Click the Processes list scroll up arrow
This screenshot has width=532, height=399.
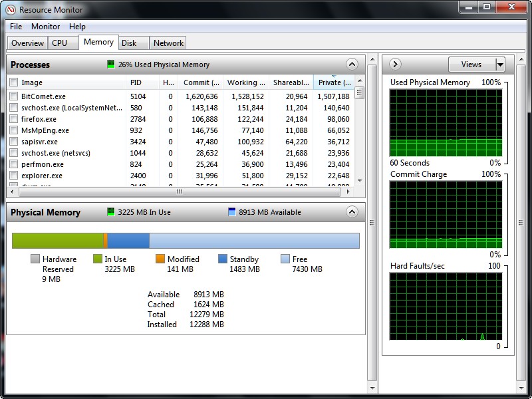360,80
